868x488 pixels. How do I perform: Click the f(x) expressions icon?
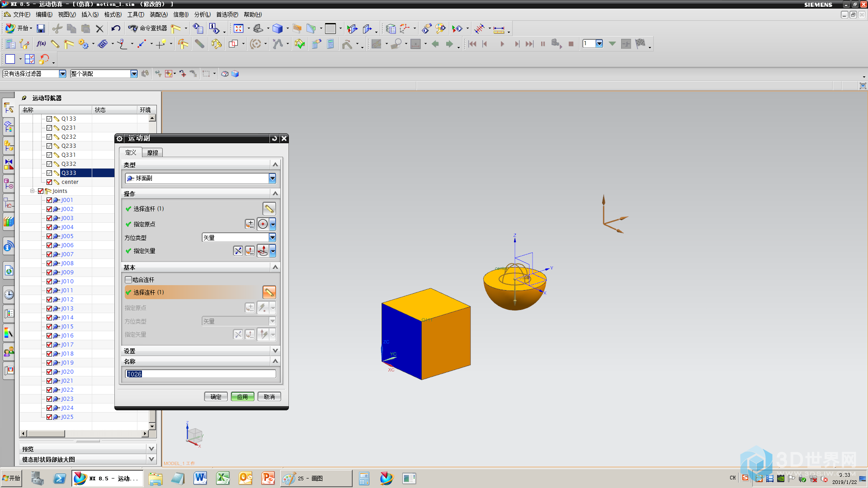[41, 44]
